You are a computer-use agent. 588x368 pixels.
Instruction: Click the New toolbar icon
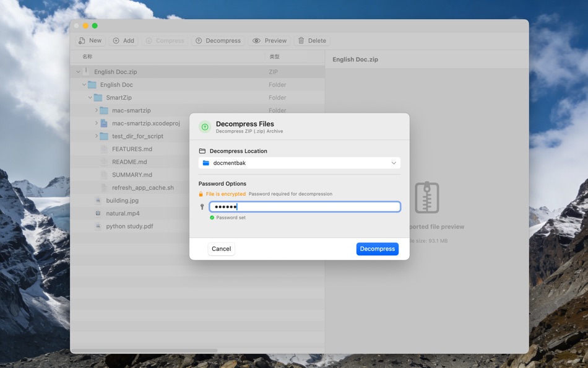81,40
